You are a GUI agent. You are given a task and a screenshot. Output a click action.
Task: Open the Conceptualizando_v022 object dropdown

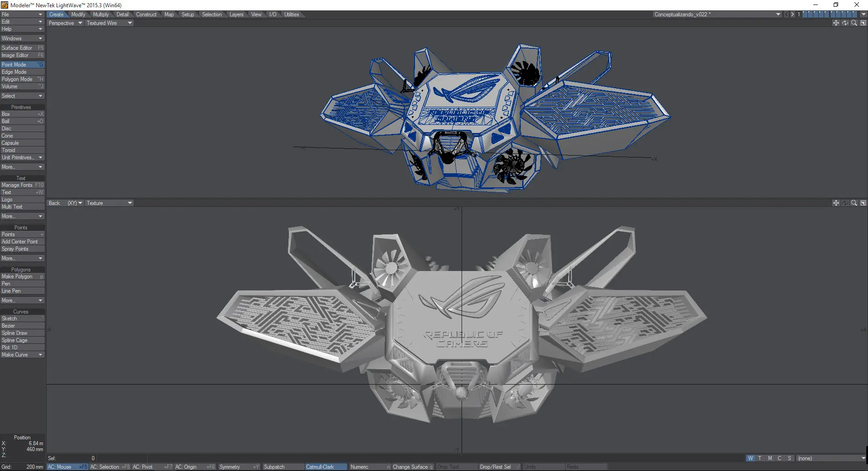click(717, 14)
